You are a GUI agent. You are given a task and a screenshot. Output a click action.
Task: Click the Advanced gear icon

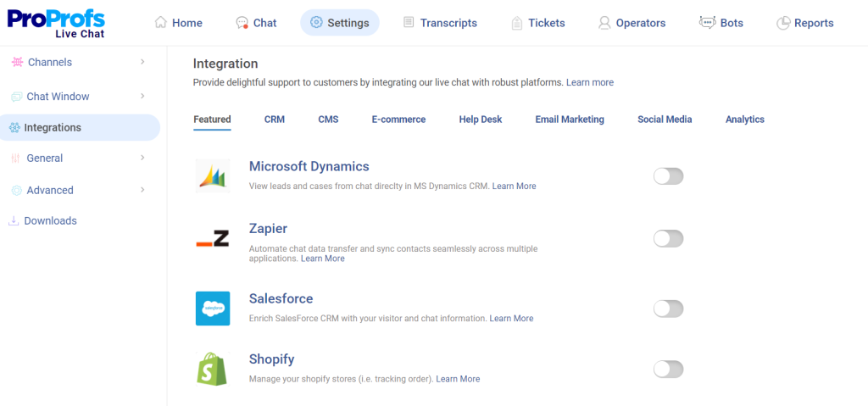pyautogui.click(x=17, y=191)
